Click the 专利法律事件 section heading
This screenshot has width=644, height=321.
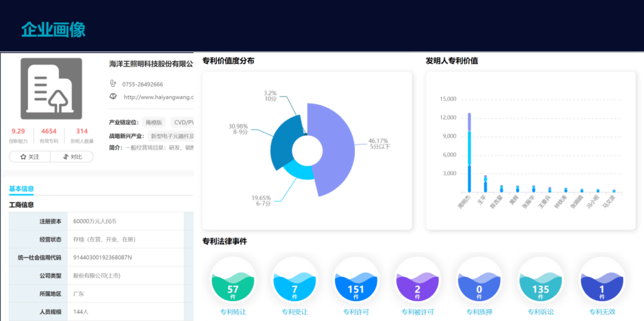click(225, 241)
